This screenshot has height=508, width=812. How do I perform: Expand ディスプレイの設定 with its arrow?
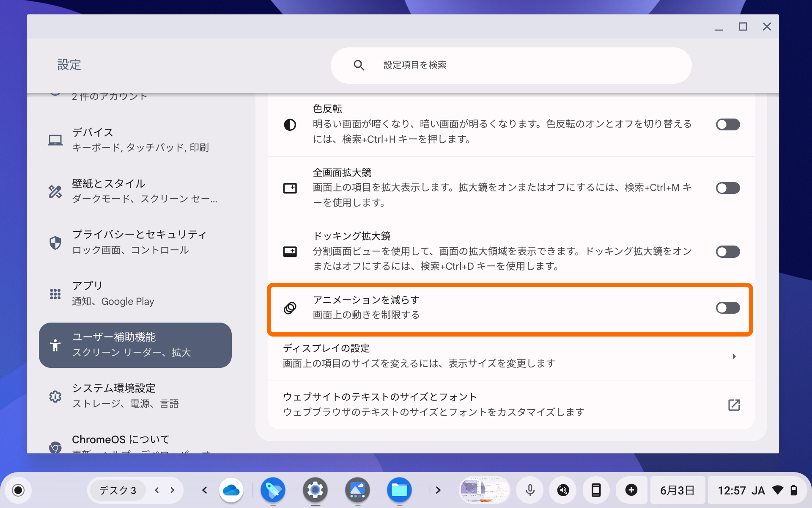coord(735,356)
